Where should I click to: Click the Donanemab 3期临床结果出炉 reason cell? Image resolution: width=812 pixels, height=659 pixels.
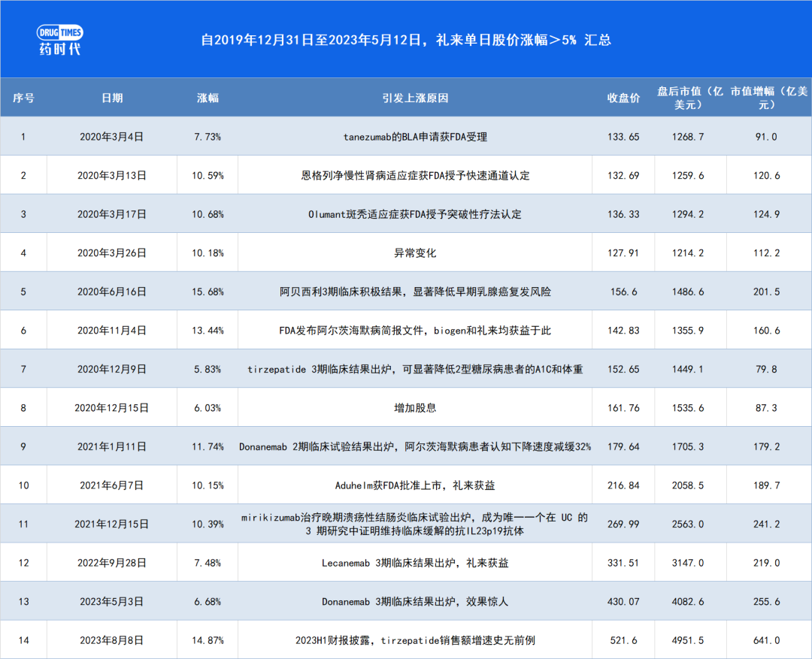coord(415,602)
